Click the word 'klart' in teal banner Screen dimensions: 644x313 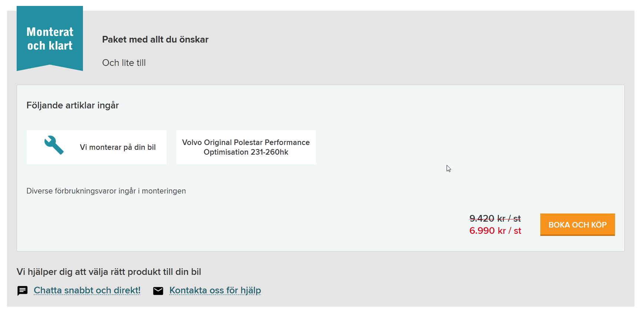point(61,46)
